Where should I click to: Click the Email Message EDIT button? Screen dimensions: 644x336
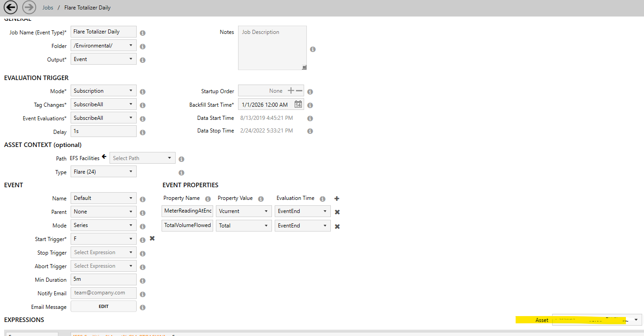104,306
